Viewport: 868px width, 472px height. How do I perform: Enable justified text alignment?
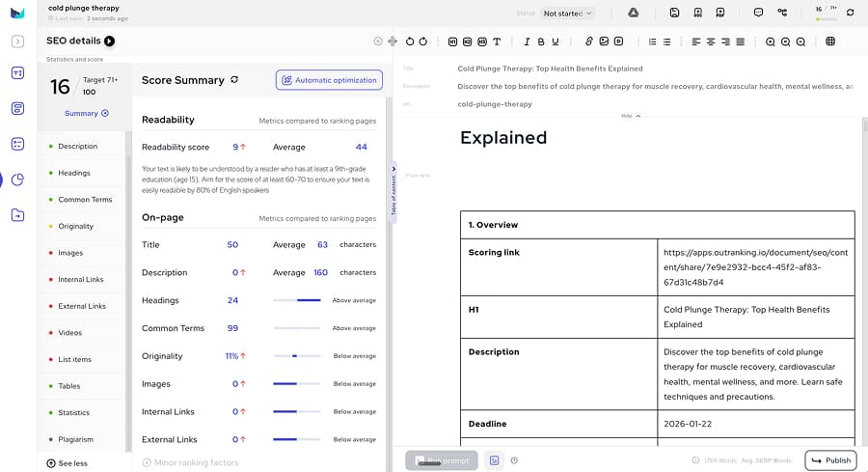[x=740, y=42]
